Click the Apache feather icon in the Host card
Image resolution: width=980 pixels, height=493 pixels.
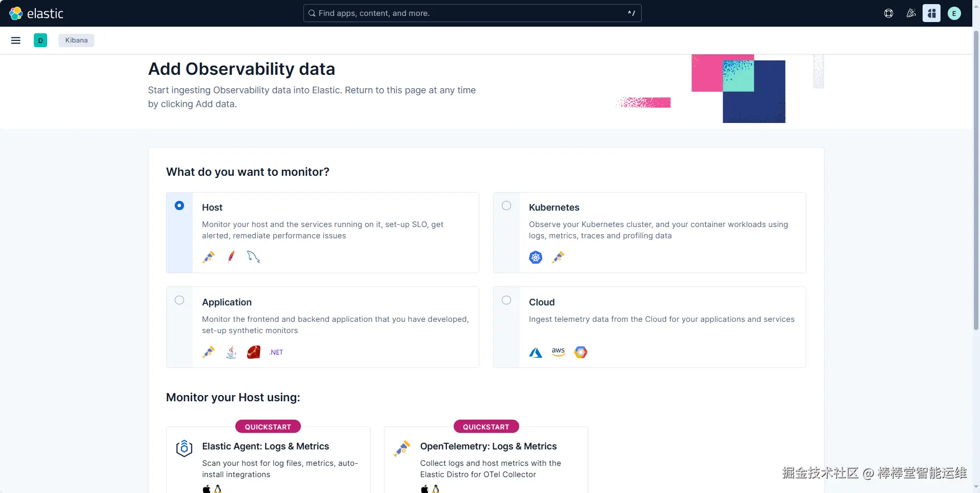click(231, 257)
